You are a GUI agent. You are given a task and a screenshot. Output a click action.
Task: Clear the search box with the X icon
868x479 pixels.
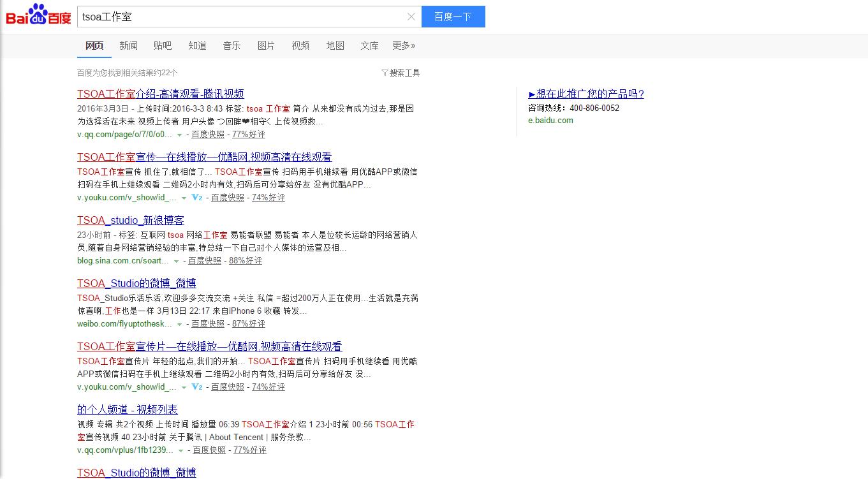411,17
